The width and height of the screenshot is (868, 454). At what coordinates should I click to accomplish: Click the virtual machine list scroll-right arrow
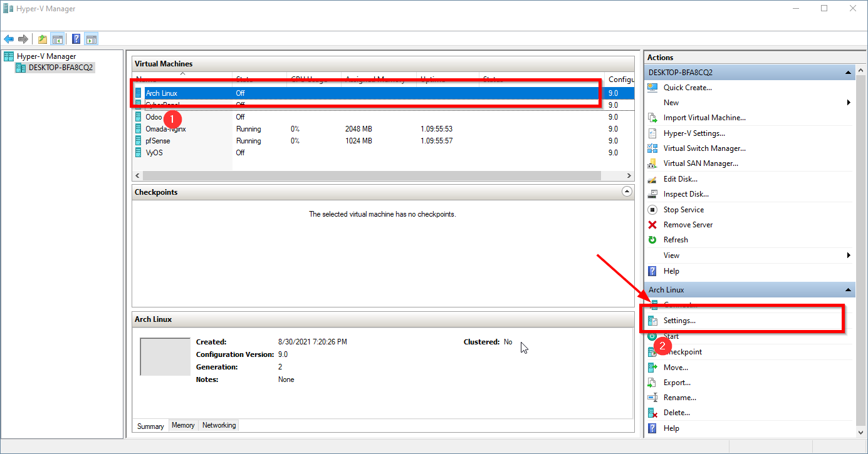pyautogui.click(x=629, y=176)
